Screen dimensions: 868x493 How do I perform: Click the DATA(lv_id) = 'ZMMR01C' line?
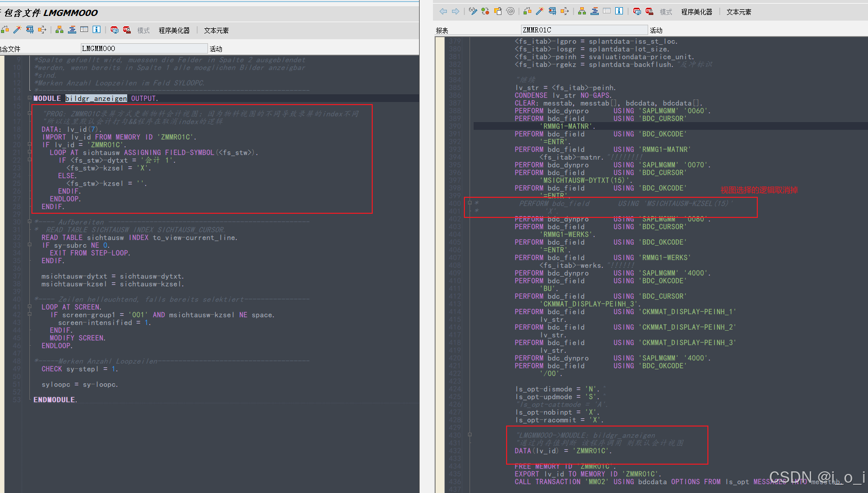(x=563, y=451)
